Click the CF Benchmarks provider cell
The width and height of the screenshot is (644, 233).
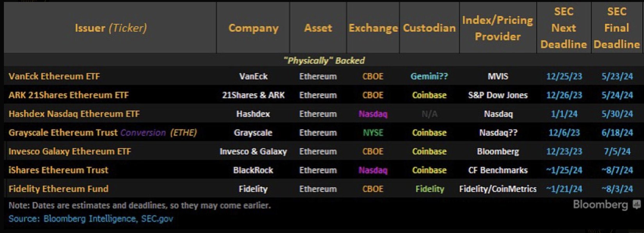498,170
